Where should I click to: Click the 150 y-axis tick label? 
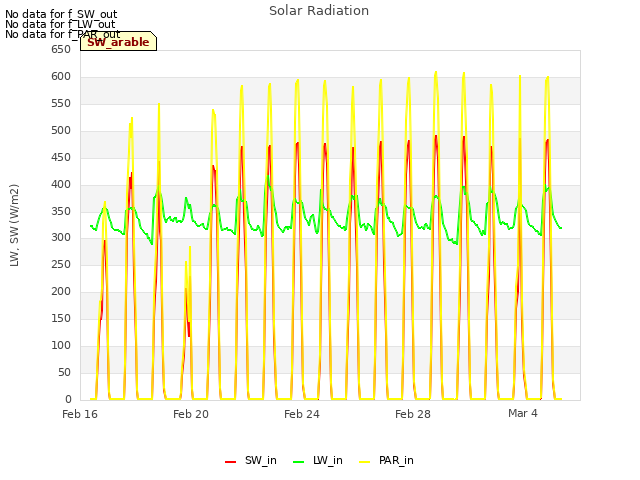coord(61,318)
